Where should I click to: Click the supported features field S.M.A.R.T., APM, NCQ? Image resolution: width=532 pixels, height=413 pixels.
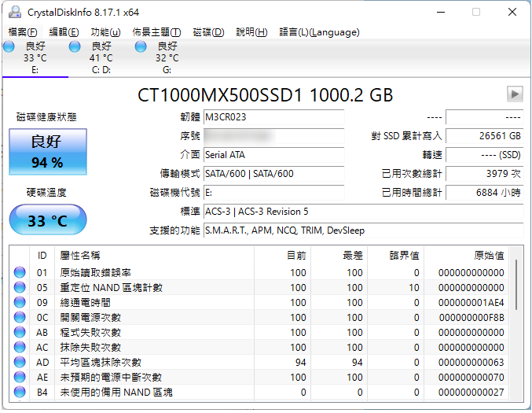[x=363, y=230]
